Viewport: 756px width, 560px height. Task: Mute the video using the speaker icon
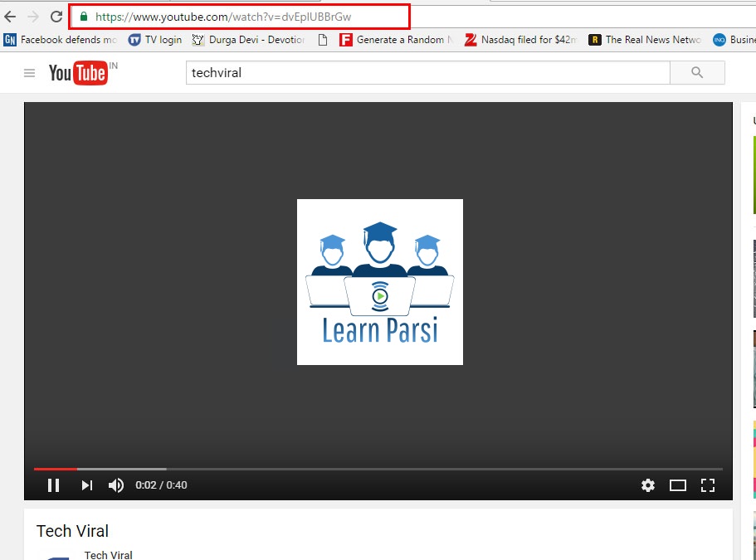point(116,485)
